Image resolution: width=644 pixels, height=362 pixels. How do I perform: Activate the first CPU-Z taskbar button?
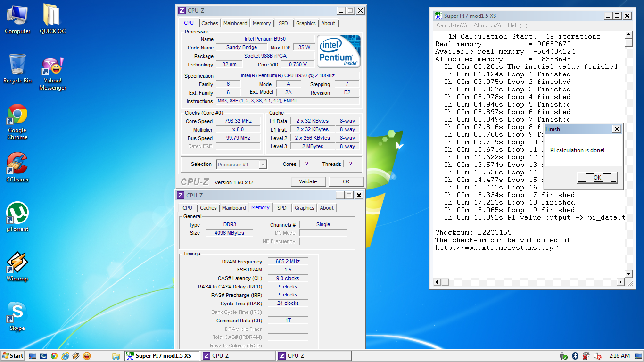tap(237, 356)
